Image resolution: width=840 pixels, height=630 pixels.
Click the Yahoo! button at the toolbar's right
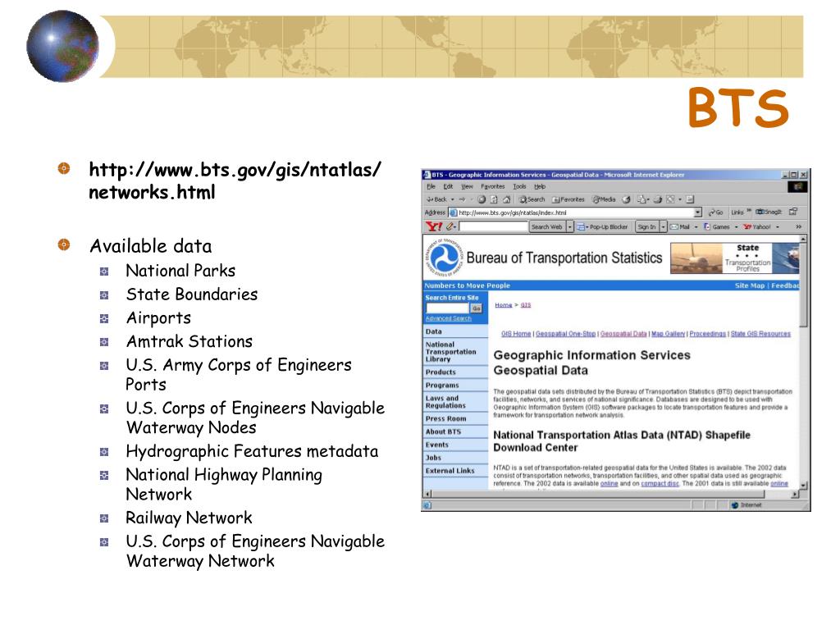(756, 226)
